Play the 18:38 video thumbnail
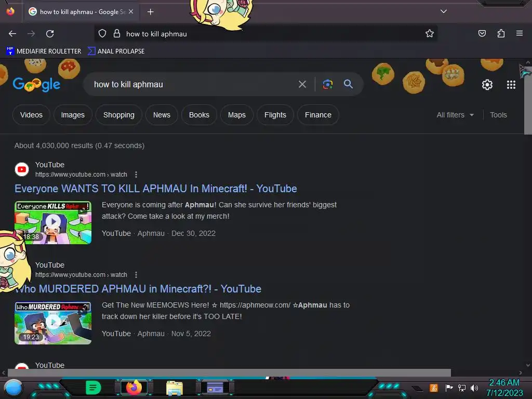 (53, 222)
